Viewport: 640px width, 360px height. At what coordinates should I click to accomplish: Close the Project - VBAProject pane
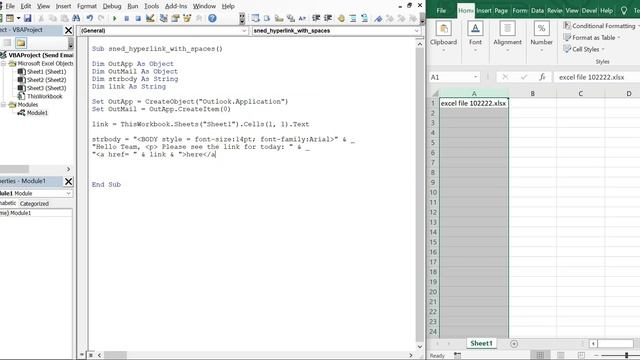tap(69, 30)
